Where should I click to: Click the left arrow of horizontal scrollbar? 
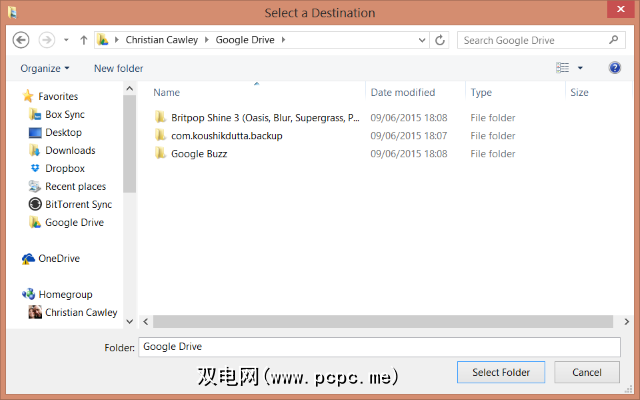tap(146, 322)
